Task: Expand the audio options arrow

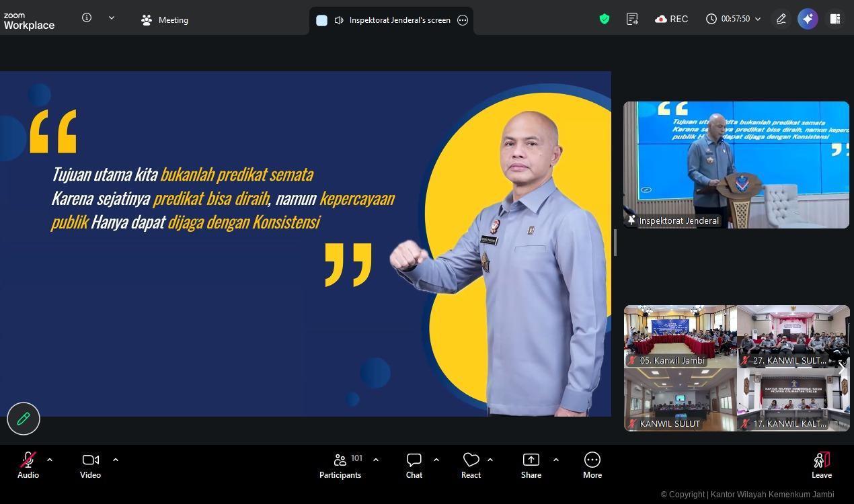Action: 50,460
